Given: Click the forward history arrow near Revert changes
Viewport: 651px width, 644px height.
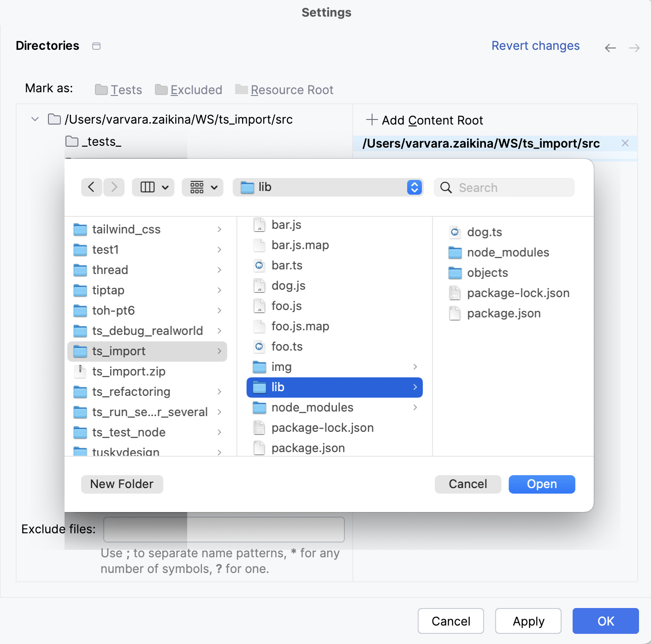Looking at the screenshot, I should [x=634, y=48].
